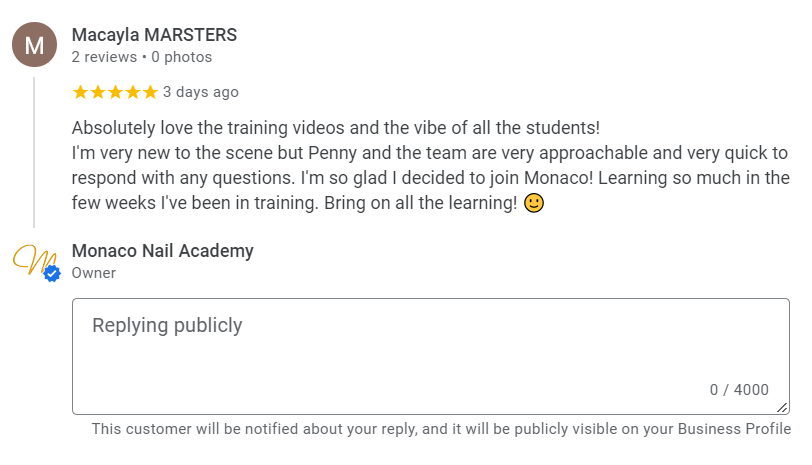Screen dimensions: 812x465
Task: Click the reply box resize handle
Action: pyautogui.click(x=782, y=407)
